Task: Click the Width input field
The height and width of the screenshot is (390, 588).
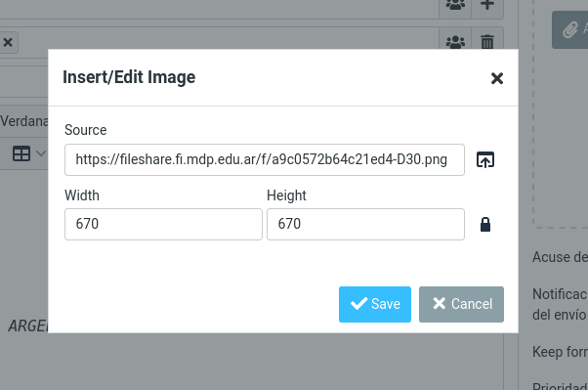Action: tap(163, 224)
